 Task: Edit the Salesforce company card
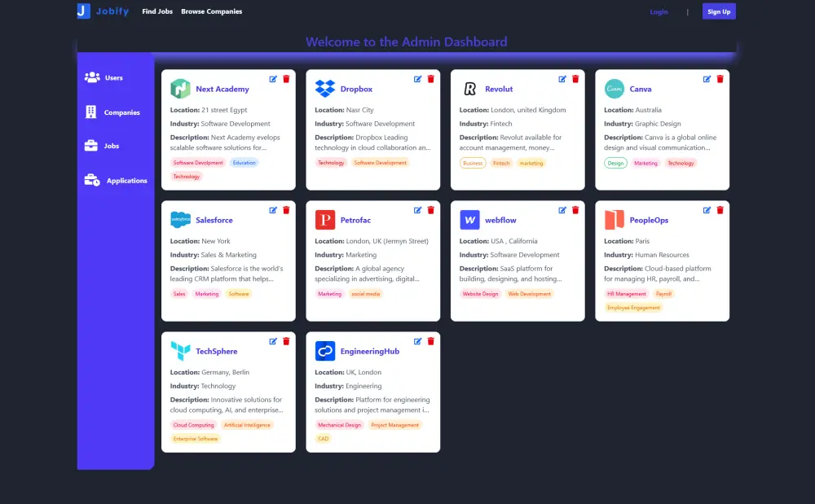[x=273, y=210]
